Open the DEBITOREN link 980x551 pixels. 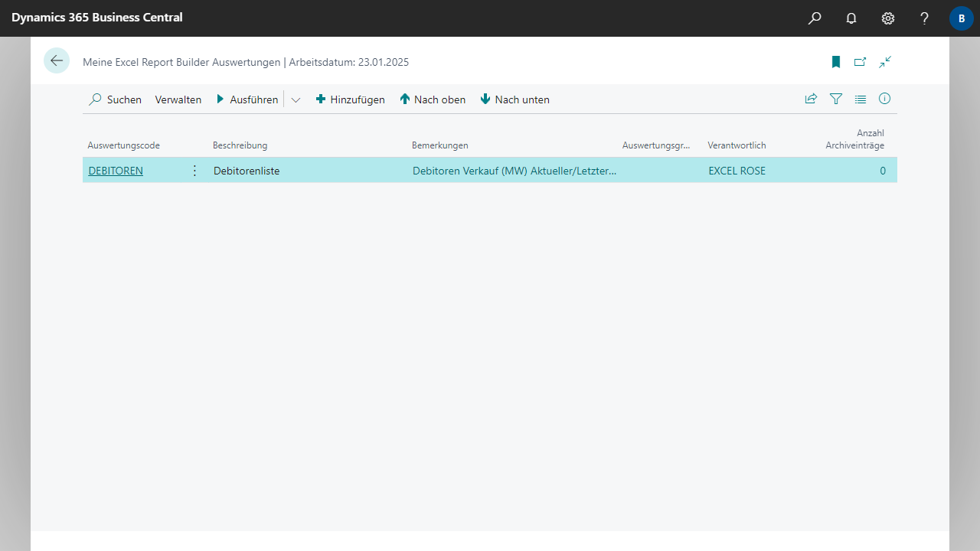click(x=116, y=171)
